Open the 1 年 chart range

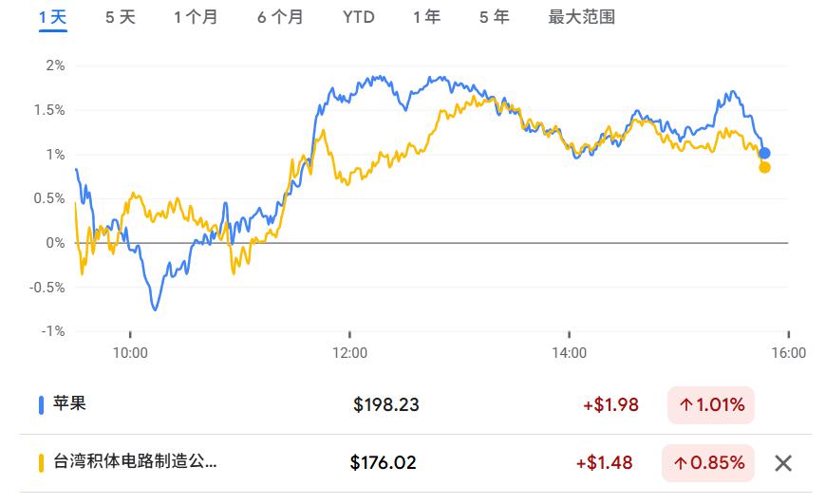pos(426,17)
